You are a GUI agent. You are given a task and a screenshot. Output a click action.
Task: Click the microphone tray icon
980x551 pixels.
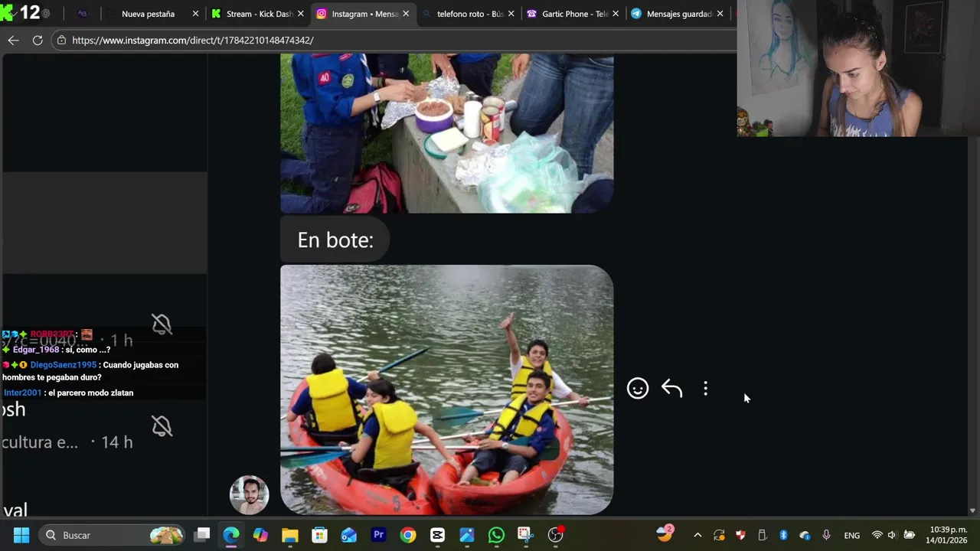(826, 536)
